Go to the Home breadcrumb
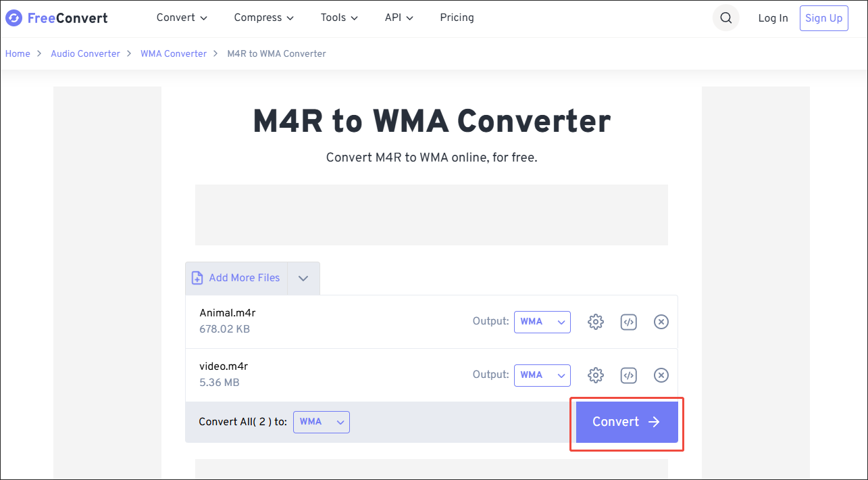Image resolution: width=868 pixels, height=480 pixels. (x=18, y=53)
